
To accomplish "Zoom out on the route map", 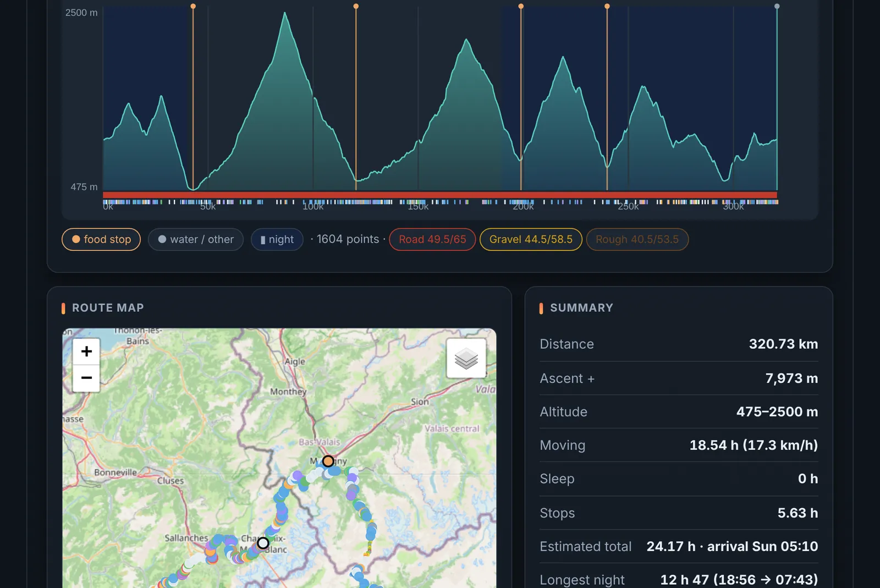I will [86, 378].
